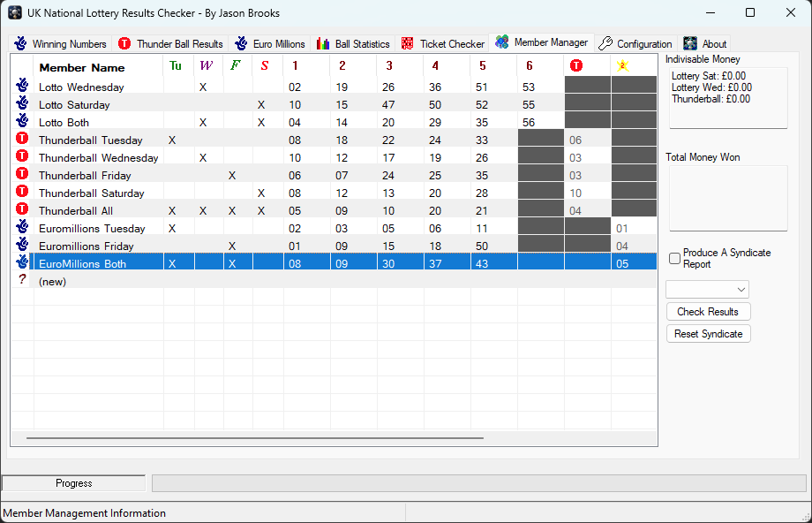Go to the Euro Millions tab

pos(270,44)
